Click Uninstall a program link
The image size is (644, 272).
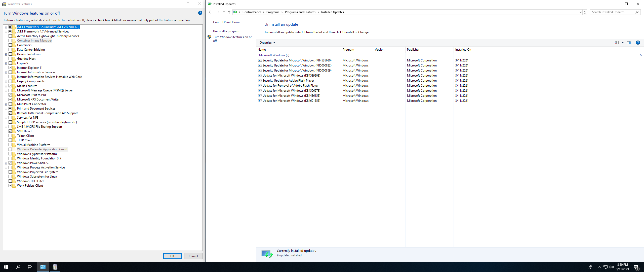[226, 31]
